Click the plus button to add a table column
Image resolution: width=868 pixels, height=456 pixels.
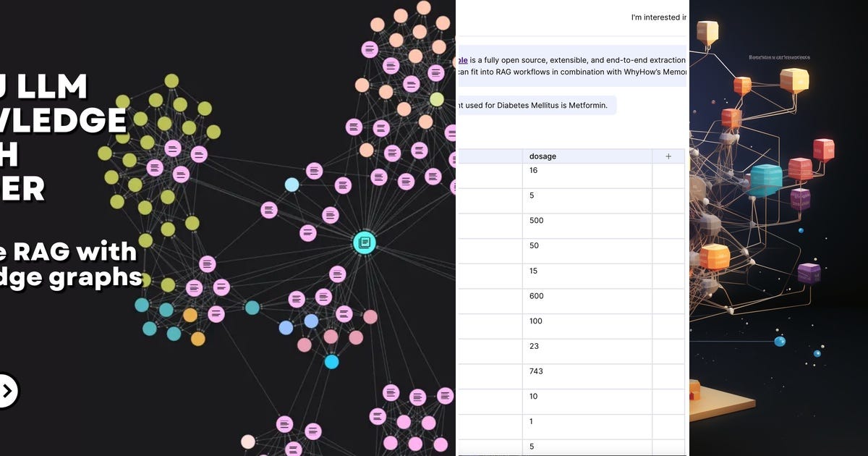click(x=668, y=156)
